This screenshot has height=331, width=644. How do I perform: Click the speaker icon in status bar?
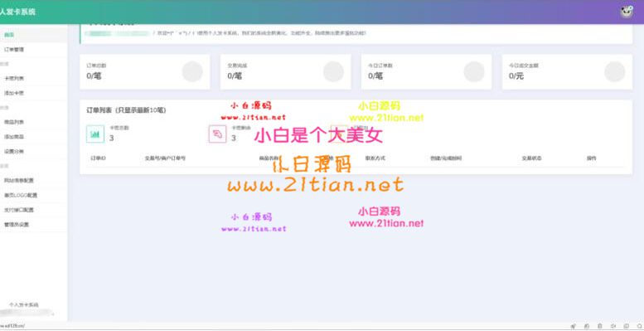[x=613, y=326]
